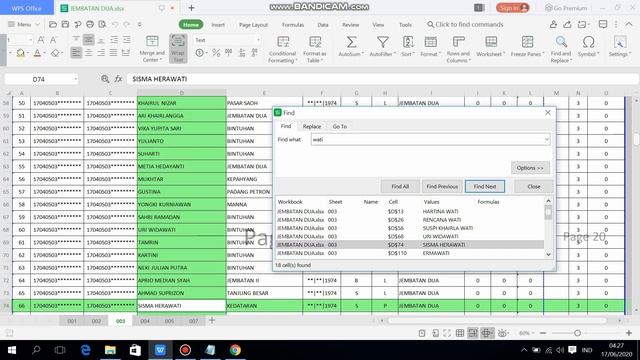Click the Open file icon in quick toolbar

[x=53, y=24]
